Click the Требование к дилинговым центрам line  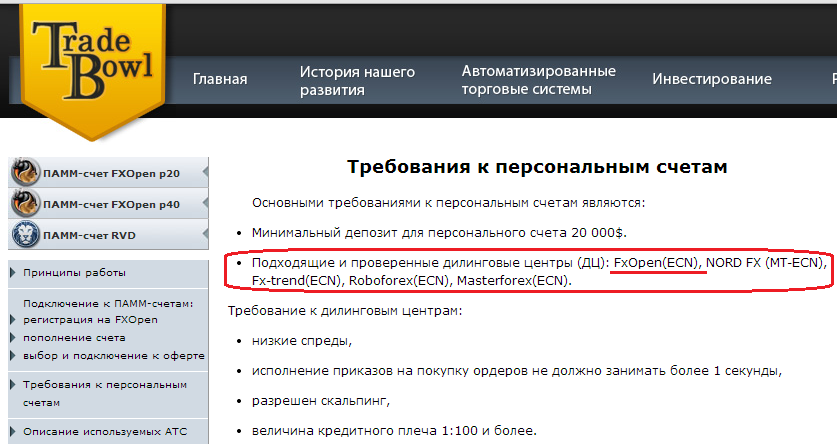(x=345, y=311)
